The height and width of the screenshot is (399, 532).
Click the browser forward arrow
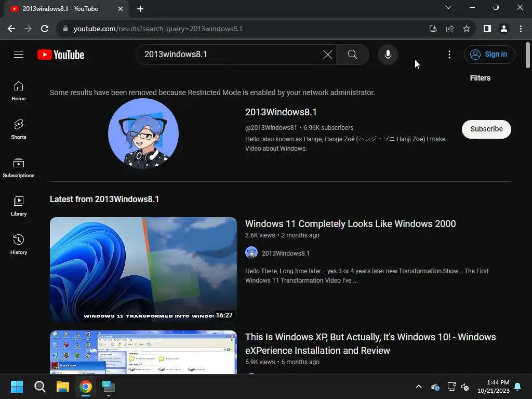tap(28, 29)
